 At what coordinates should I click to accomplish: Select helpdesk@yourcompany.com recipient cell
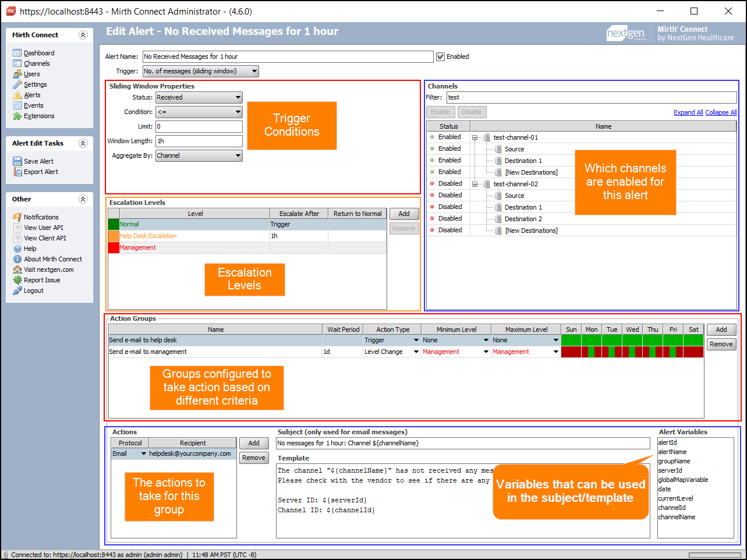coord(192,453)
